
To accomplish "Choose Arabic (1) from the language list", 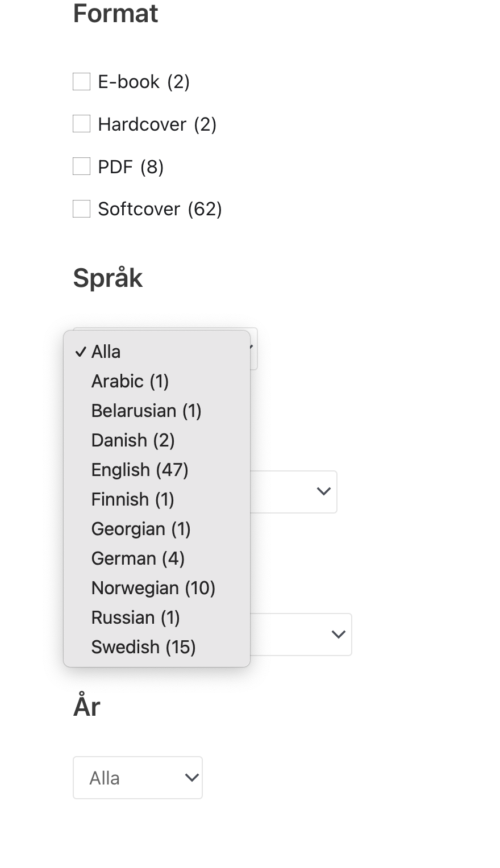I will click(x=130, y=381).
